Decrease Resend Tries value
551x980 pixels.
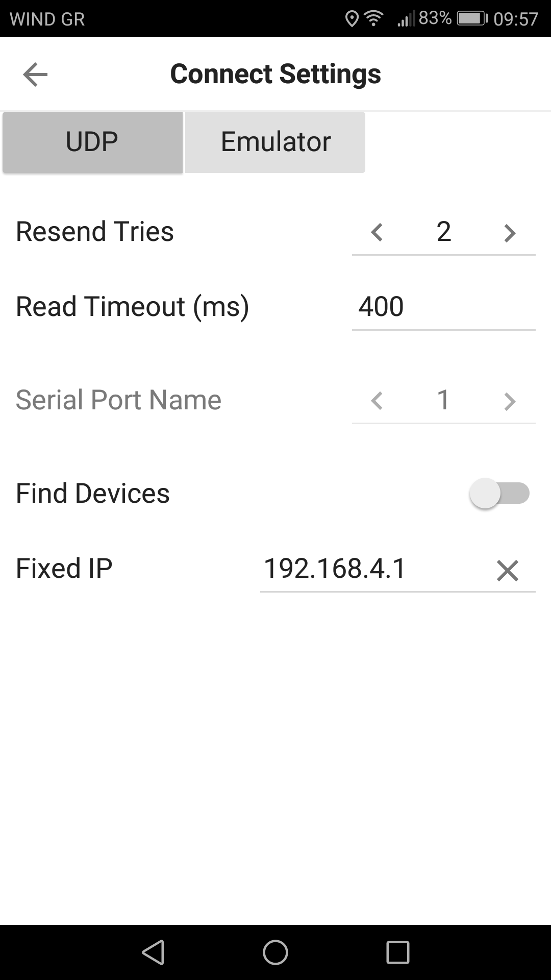377,232
